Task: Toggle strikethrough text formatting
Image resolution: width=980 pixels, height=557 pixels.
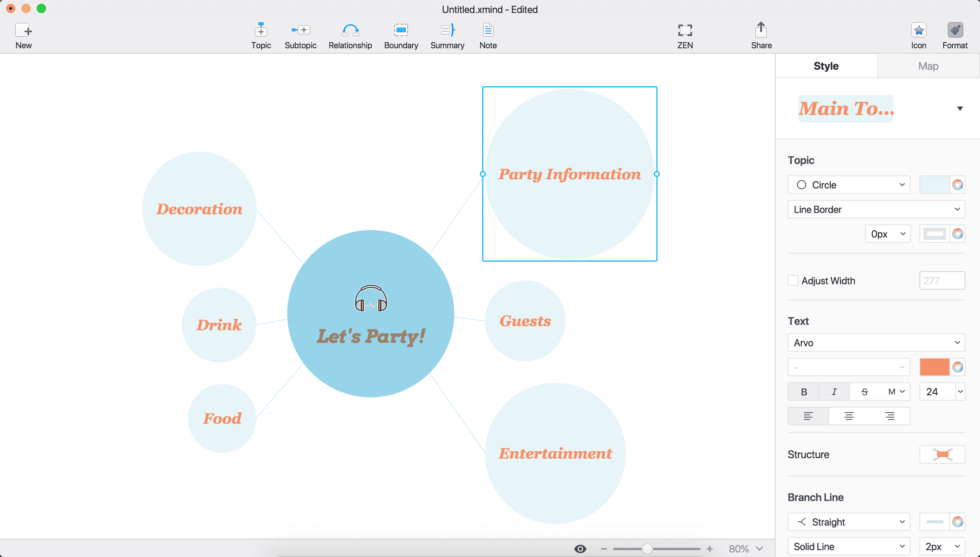Action: [864, 392]
